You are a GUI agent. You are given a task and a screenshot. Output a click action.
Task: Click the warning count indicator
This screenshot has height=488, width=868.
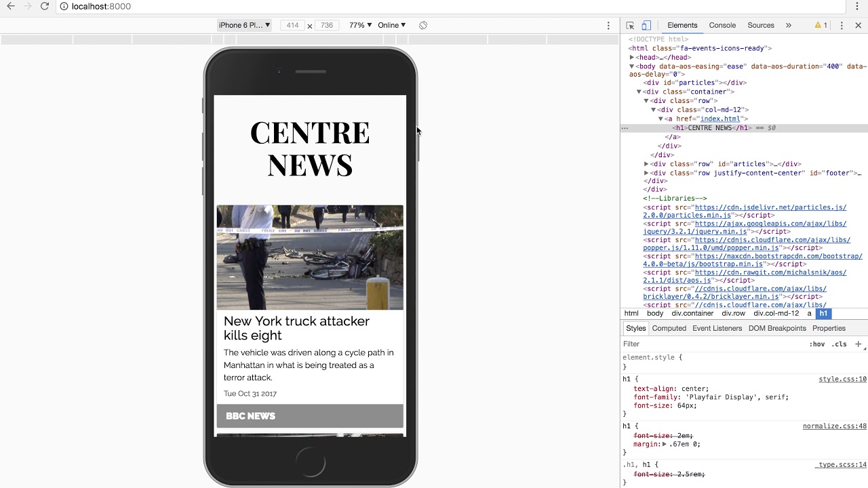click(x=821, y=25)
